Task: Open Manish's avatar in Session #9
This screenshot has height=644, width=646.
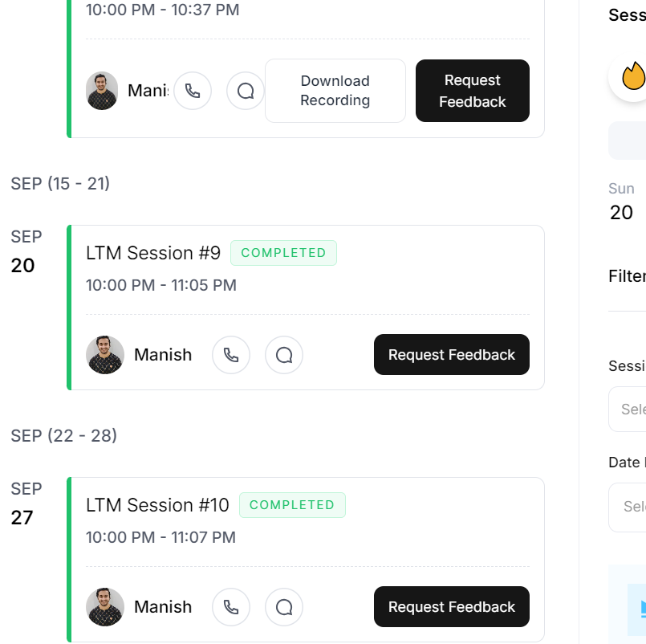Action: coord(105,355)
